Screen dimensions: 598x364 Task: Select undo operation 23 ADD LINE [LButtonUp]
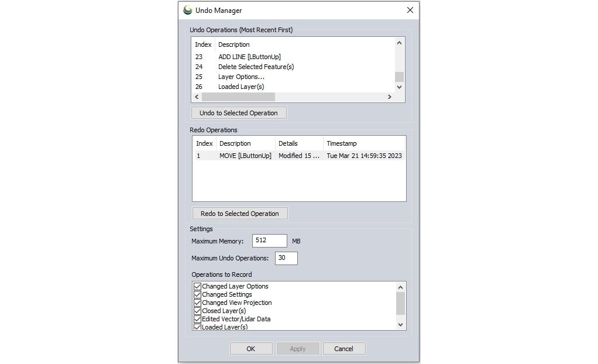click(294, 57)
